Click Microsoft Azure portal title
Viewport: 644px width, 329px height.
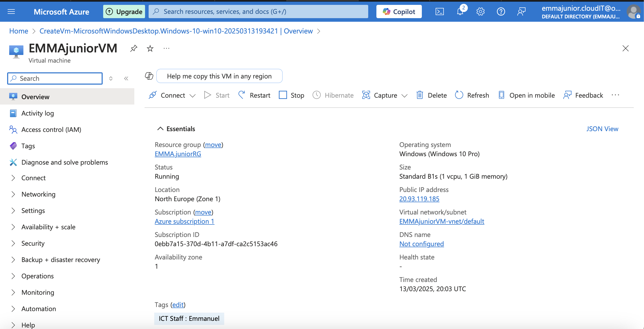(x=62, y=12)
